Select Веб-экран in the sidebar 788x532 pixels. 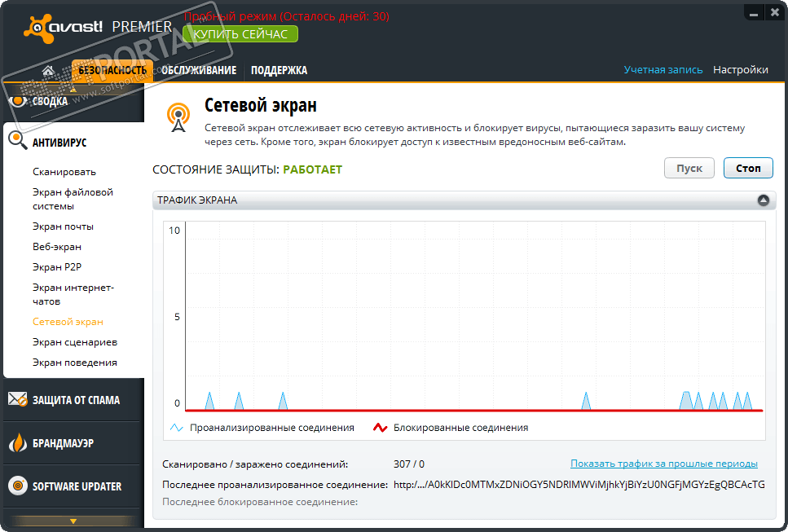point(57,247)
